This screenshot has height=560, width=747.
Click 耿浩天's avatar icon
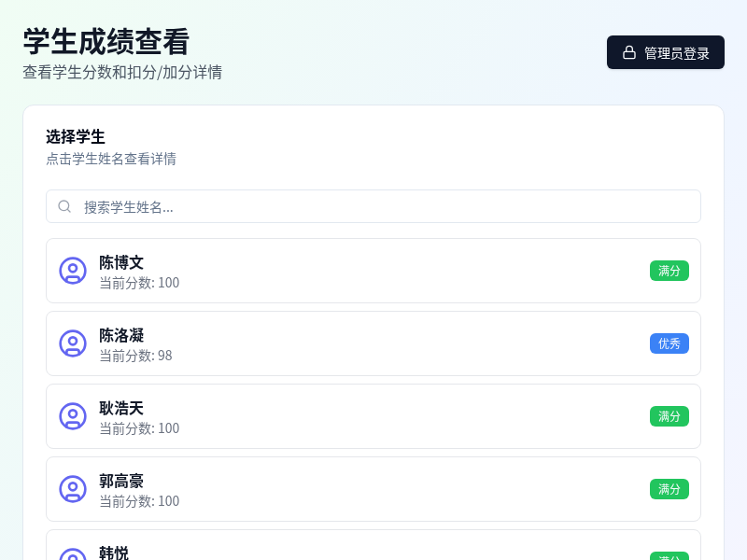click(73, 416)
